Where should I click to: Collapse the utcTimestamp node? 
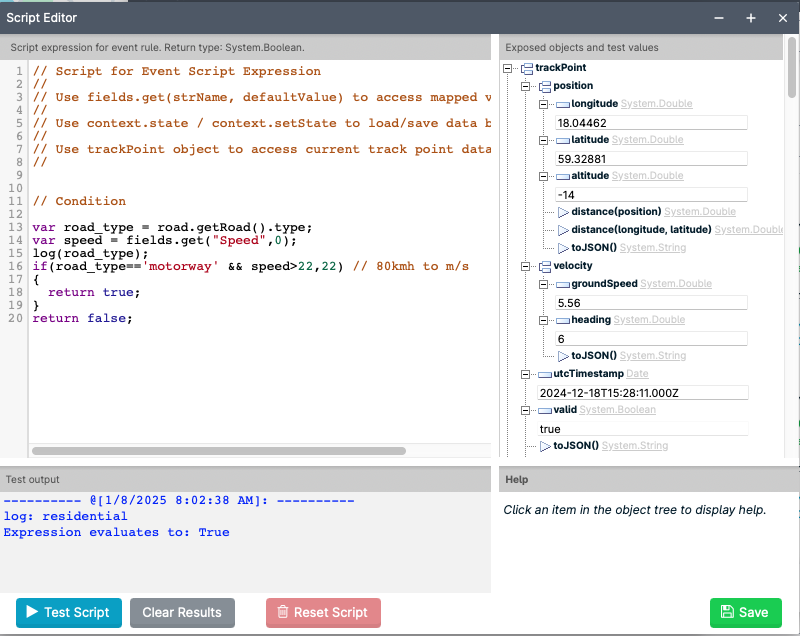click(x=525, y=374)
